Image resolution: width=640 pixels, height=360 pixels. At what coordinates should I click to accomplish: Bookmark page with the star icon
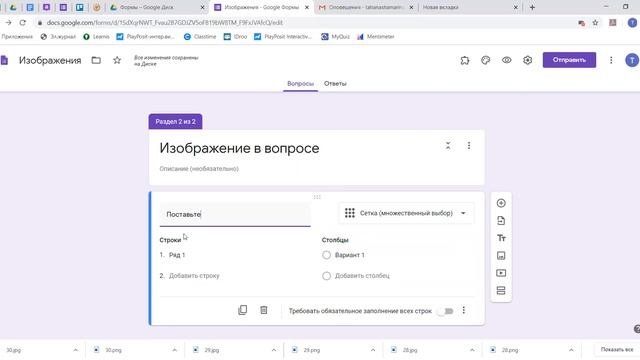pos(595,23)
